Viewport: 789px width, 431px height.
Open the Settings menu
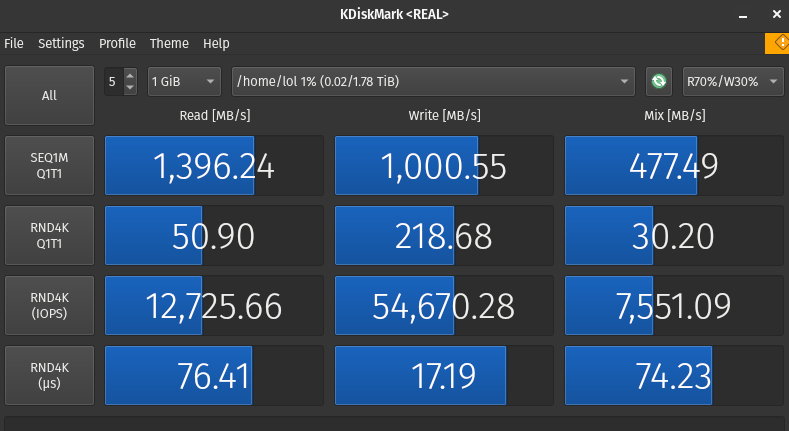(x=61, y=44)
